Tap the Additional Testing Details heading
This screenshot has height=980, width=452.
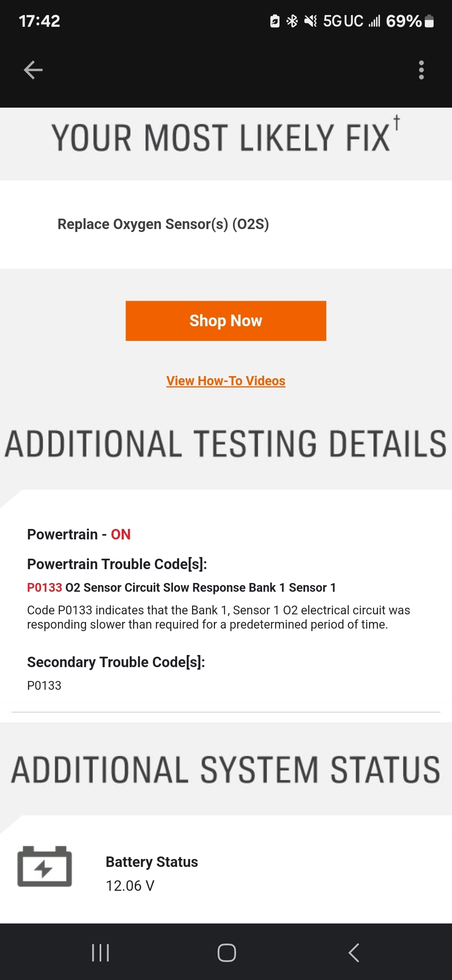coord(226,444)
